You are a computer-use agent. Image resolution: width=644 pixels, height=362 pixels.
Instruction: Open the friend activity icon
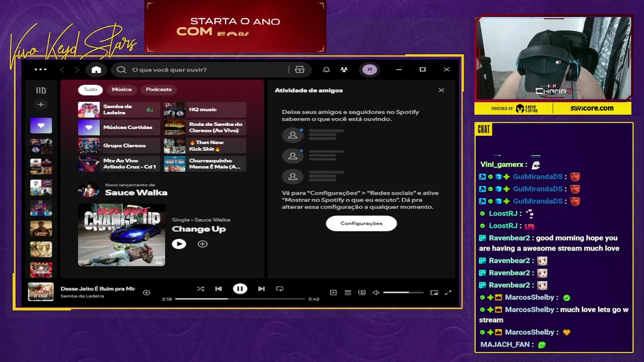(x=344, y=70)
